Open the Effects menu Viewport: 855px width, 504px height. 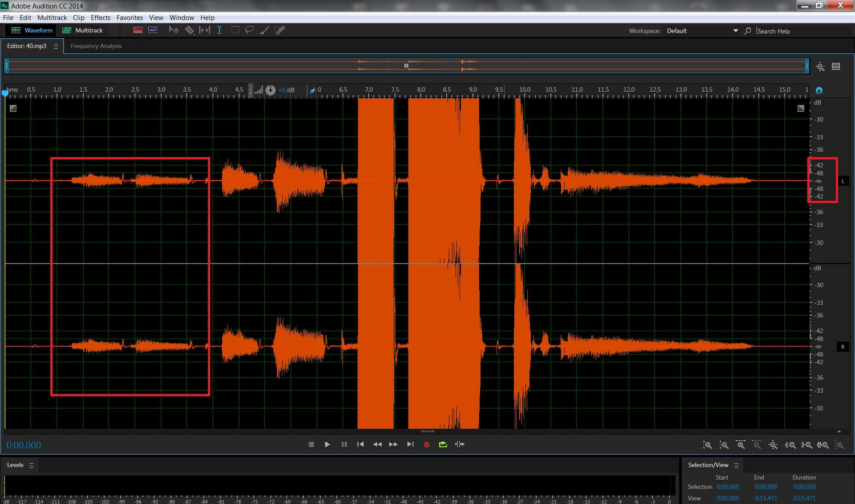pos(100,18)
